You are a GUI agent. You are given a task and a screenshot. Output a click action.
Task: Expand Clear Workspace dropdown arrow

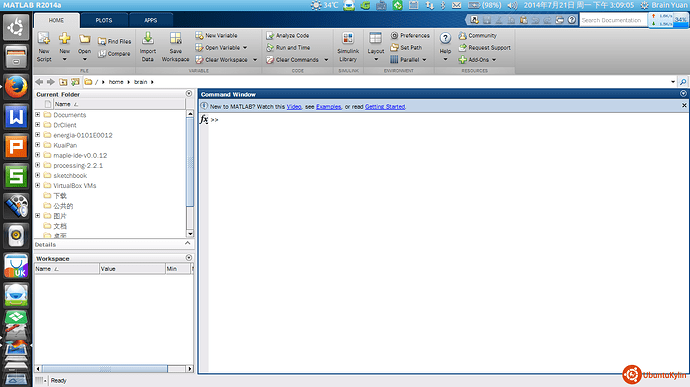point(255,60)
